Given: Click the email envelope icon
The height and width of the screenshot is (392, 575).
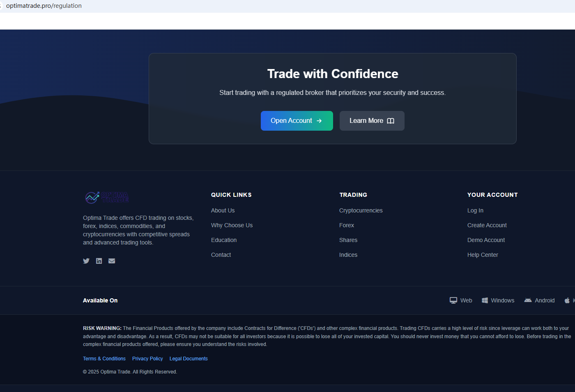Looking at the screenshot, I should coord(112,261).
